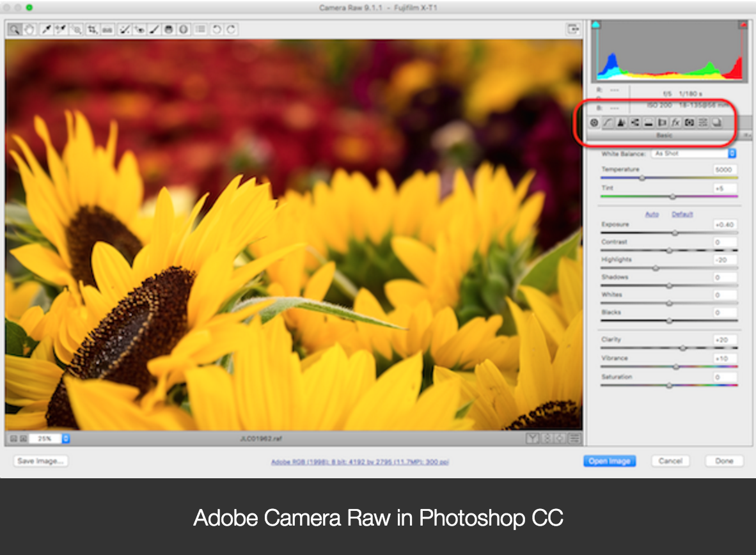756x555 pixels.
Task: Open the HSL/Grayscale adjustments panel
Action: (634, 123)
